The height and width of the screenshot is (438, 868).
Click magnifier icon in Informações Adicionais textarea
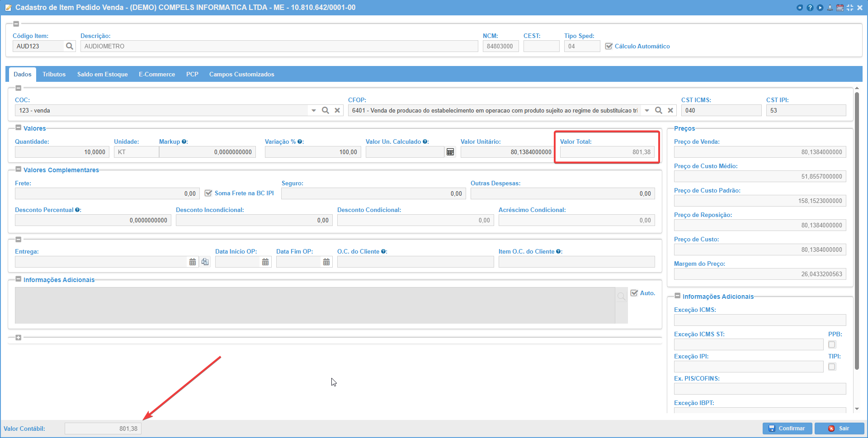622,297
